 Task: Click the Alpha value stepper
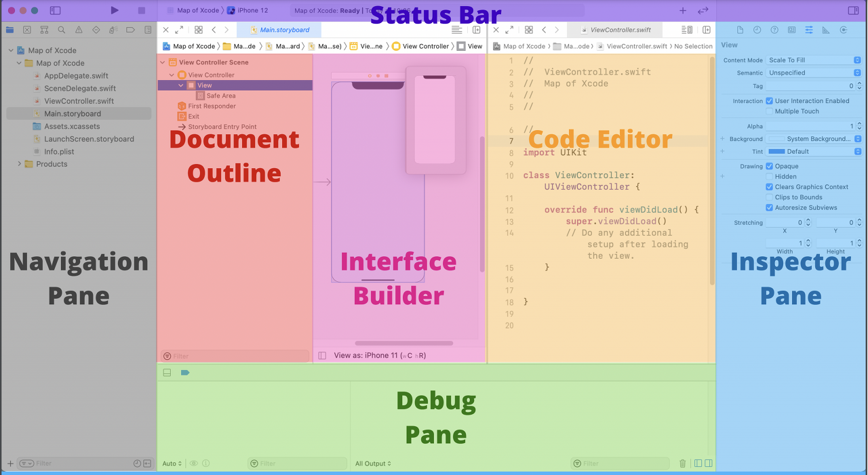tap(859, 126)
